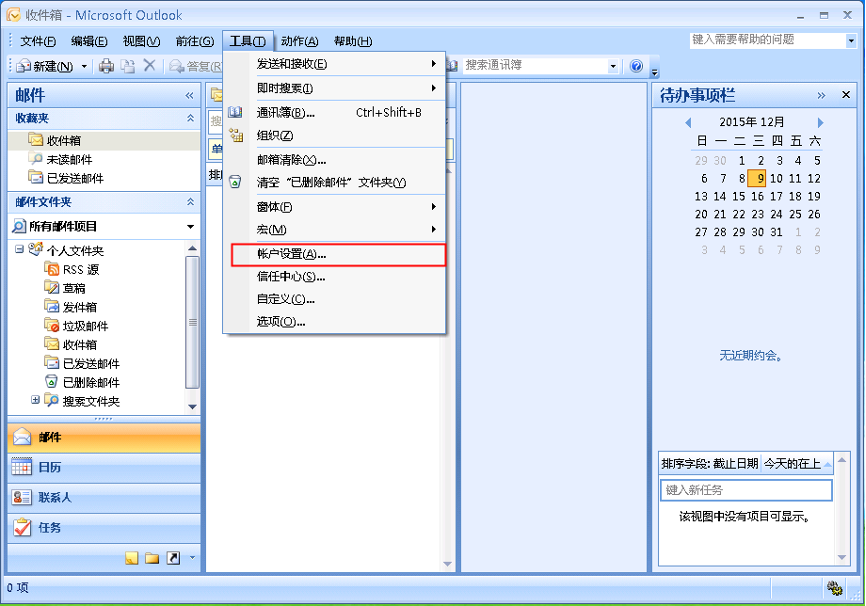Click the blue help question mark icon
The image size is (866, 606).
pyautogui.click(x=636, y=66)
